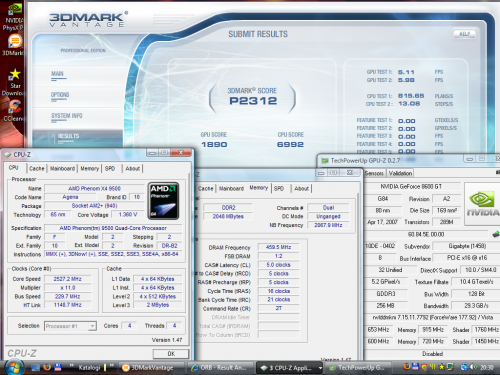Viewport: 500px width, 375px height.
Task: Switch to the CPU tab in CPU-Z
Action: click(x=14, y=168)
